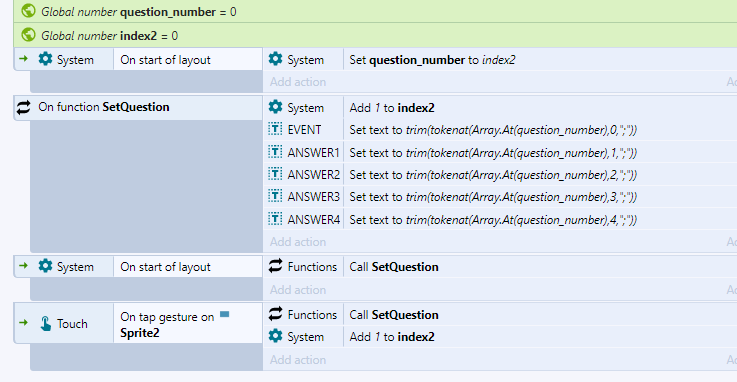Select the ANSWER2 Set text action
This screenshot has height=382, width=737.
coord(500,174)
